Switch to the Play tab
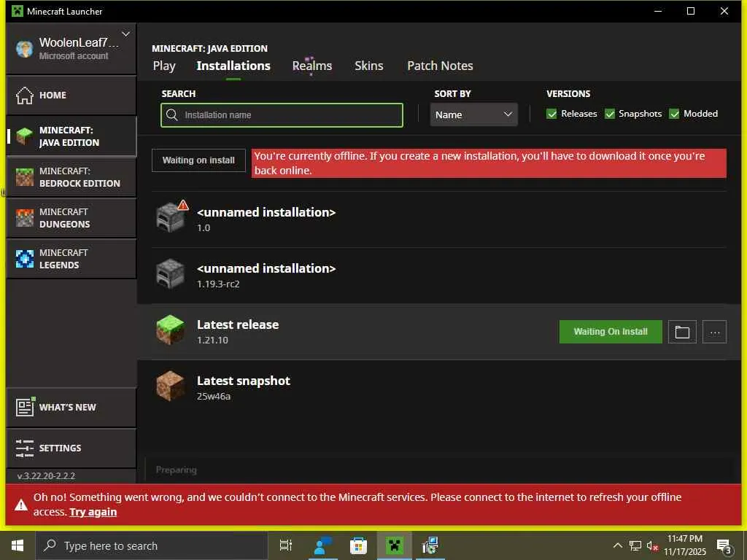747x560 pixels. (164, 66)
